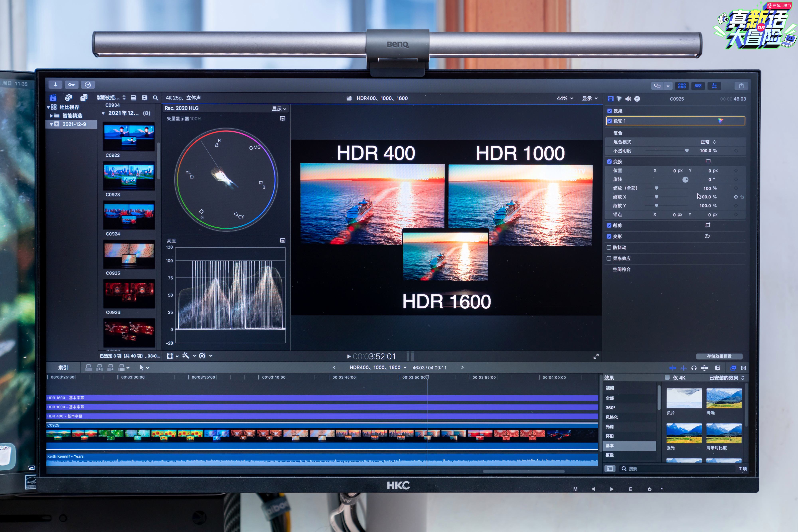This screenshot has width=798, height=532.
Task: Go back in timeline history arrow
Action: tap(334, 367)
